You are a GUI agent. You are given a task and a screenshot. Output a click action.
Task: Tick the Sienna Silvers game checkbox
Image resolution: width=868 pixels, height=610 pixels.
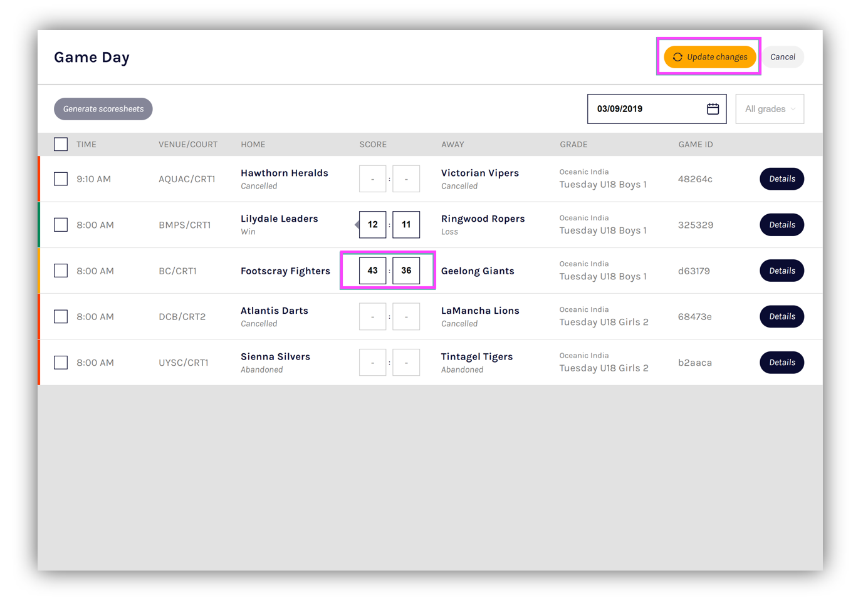pyautogui.click(x=61, y=363)
